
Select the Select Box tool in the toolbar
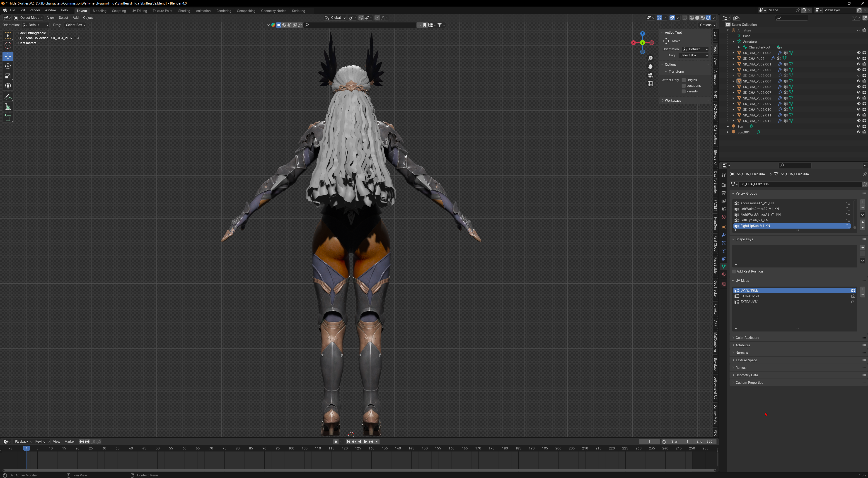(x=8, y=36)
